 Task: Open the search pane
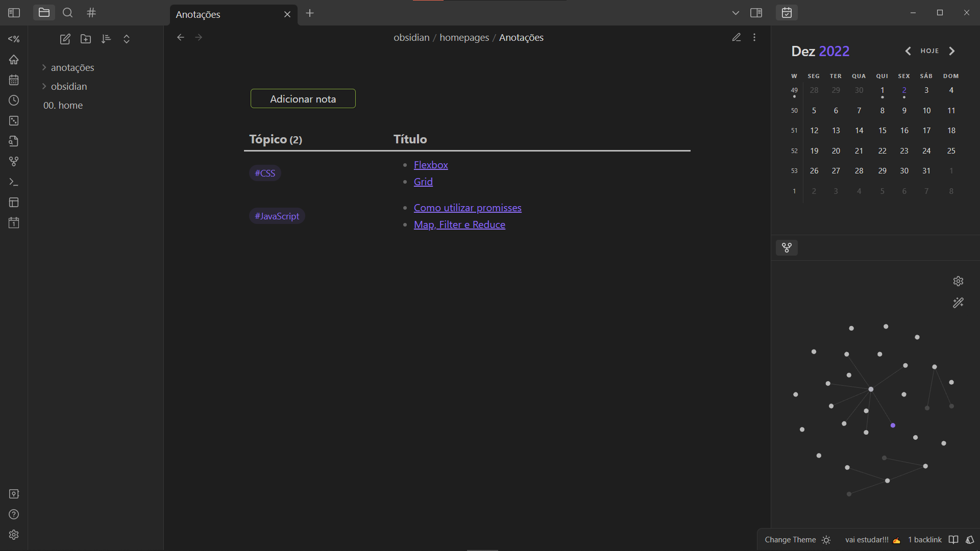point(67,13)
